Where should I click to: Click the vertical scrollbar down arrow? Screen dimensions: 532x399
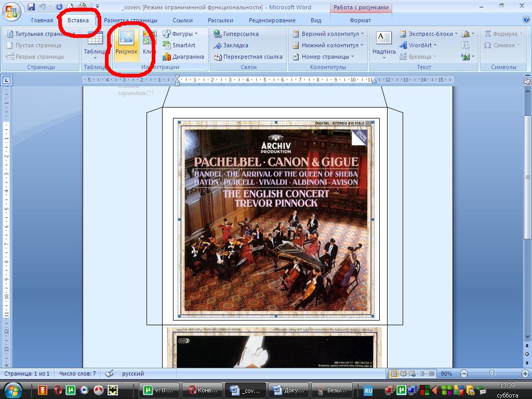527,337
